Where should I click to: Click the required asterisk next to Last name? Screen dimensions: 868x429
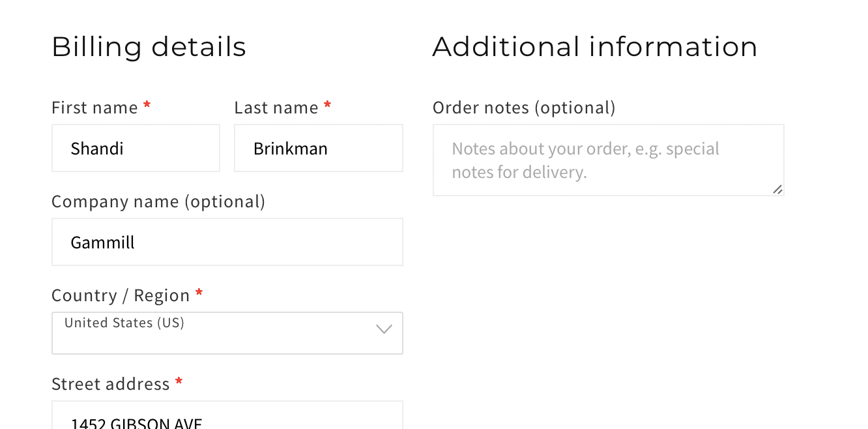[x=328, y=106]
